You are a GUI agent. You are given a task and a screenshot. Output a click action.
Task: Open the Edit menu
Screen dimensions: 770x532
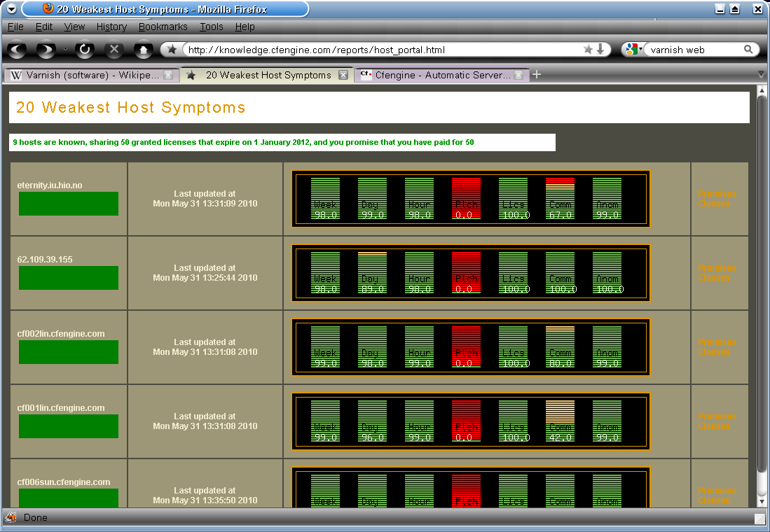click(44, 27)
